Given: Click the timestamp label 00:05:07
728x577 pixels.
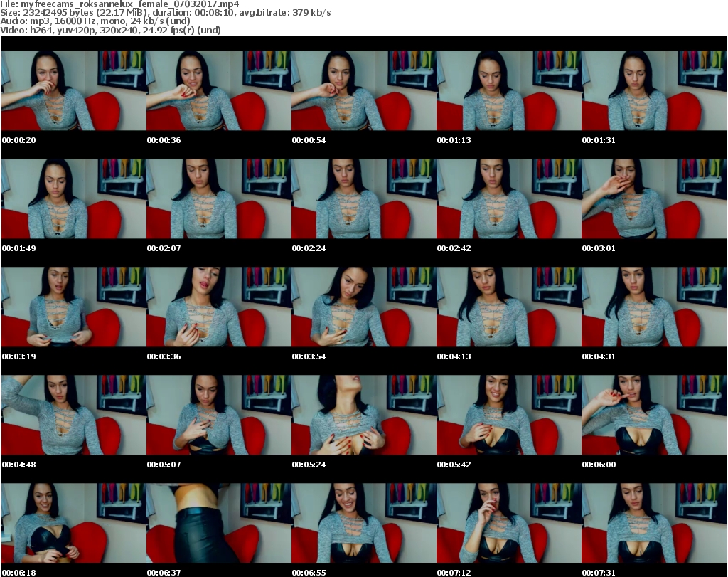Looking at the screenshot, I should (164, 465).
